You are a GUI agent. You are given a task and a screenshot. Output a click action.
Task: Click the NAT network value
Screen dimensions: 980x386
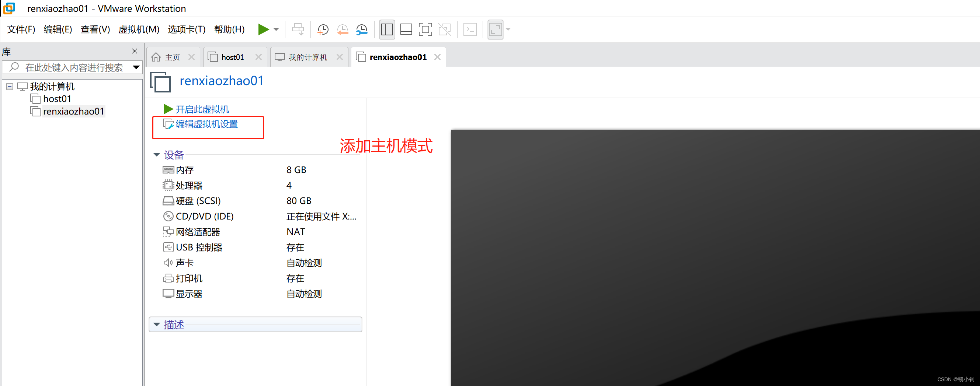click(296, 232)
